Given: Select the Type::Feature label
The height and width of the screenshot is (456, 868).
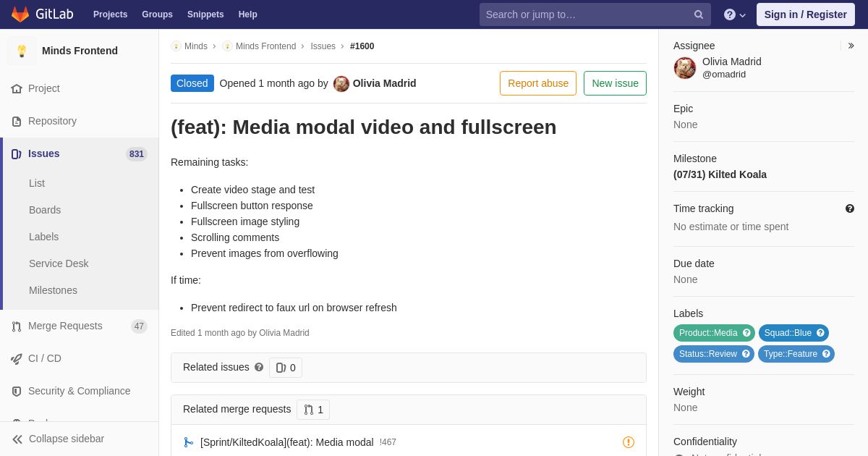Looking at the screenshot, I should tap(790, 354).
